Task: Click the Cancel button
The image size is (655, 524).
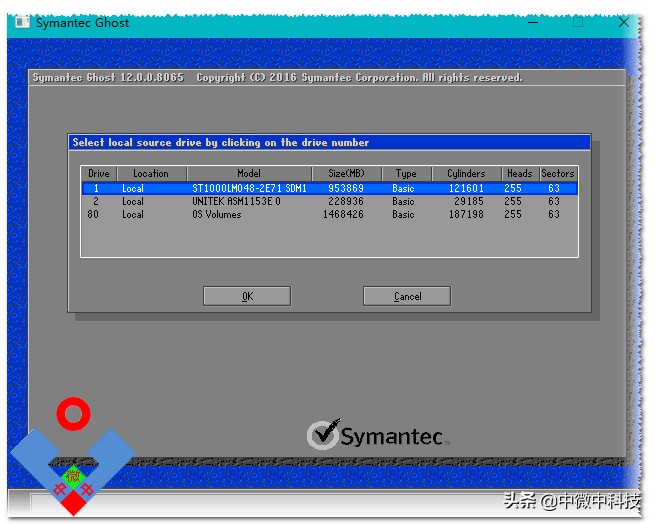Action: pyautogui.click(x=407, y=296)
